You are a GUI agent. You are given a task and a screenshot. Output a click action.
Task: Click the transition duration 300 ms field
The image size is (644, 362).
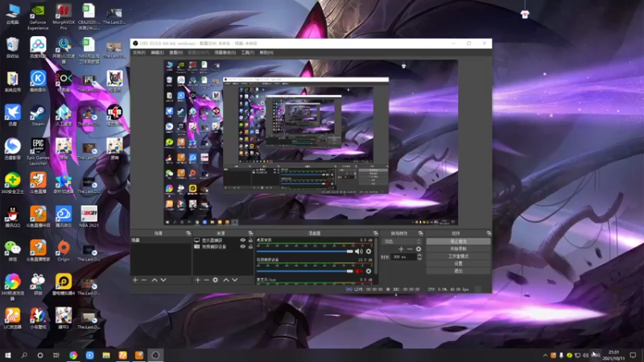(404, 257)
